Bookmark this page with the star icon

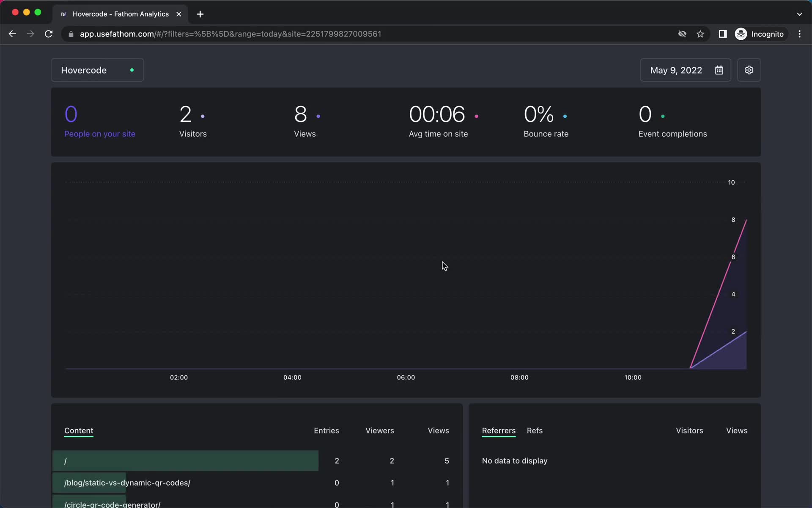pyautogui.click(x=700, y=34)
